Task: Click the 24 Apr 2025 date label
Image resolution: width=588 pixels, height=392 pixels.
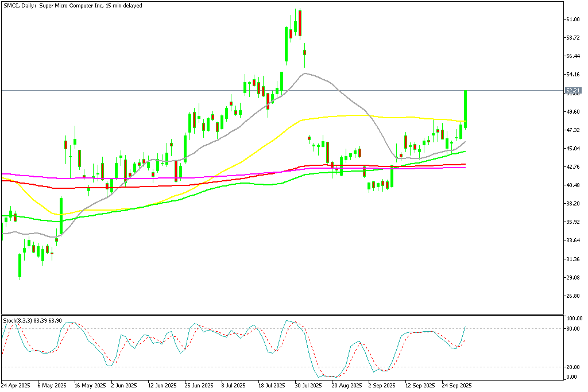Action: 16,386
